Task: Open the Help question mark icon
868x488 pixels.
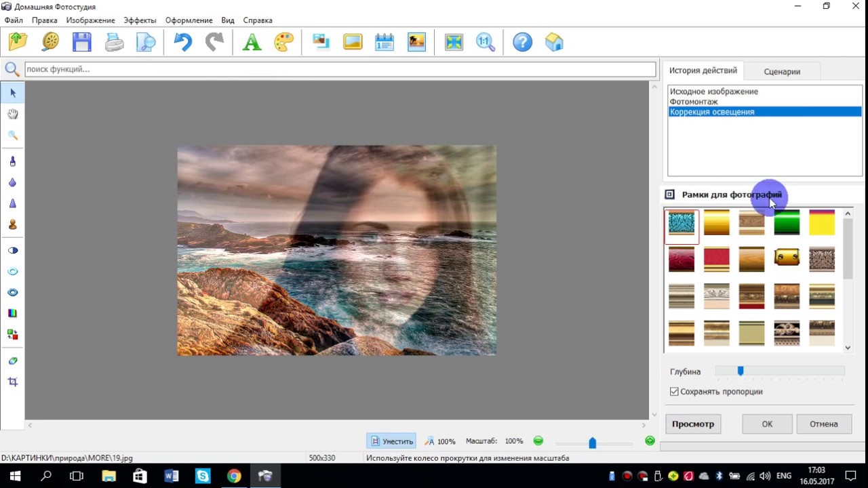Action: click(522, 42)
